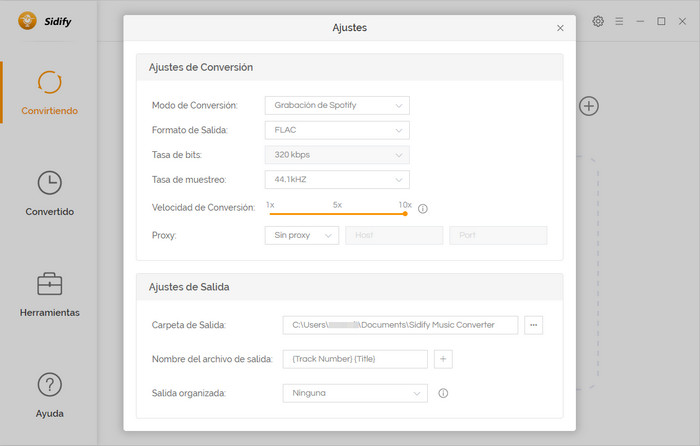The height and width of the screenshot is (446, 700).
Task: Click the Ajustes de Salida heading
Action: click(189, 287)
